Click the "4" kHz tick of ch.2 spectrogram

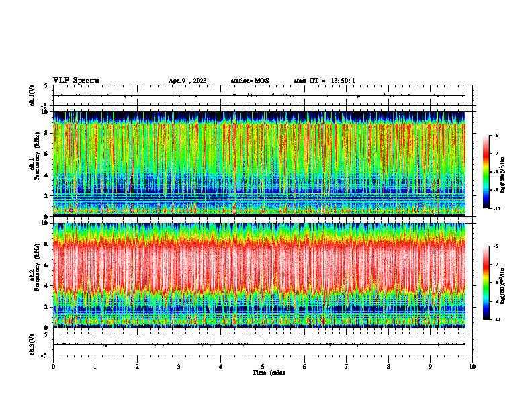point(46,286)
